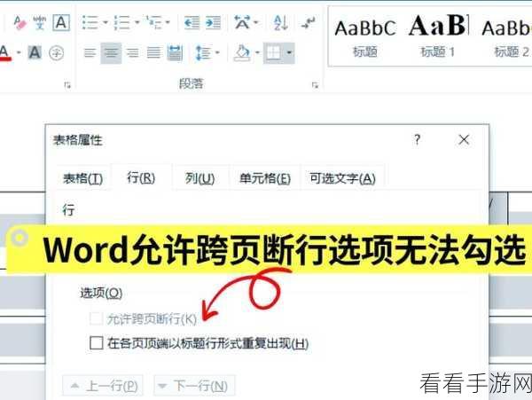Click the Multilevel List icon

[153, 23]
